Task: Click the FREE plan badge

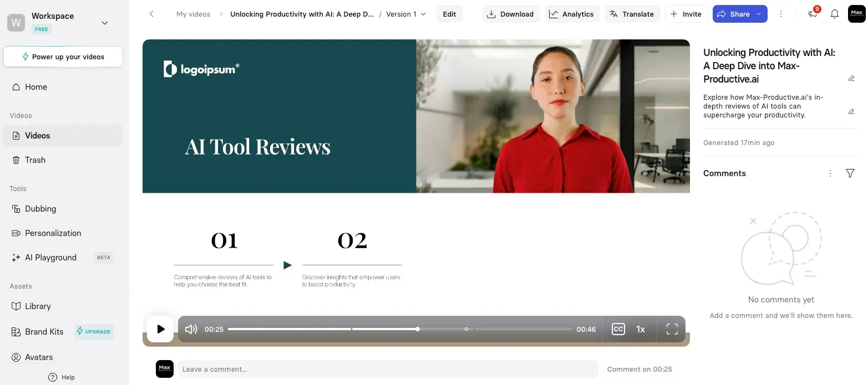Action: coord(42,29)
